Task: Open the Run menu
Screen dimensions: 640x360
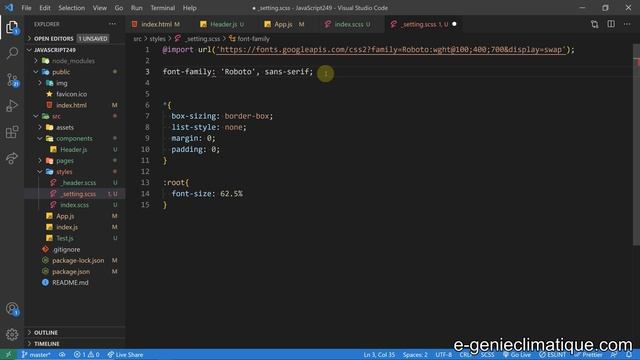Action: pos(137,8)
